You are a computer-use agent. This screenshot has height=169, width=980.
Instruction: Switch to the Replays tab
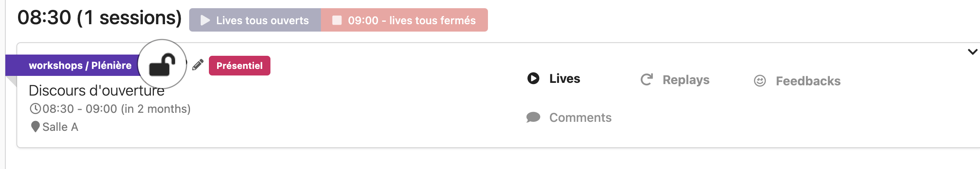[686, 80]
